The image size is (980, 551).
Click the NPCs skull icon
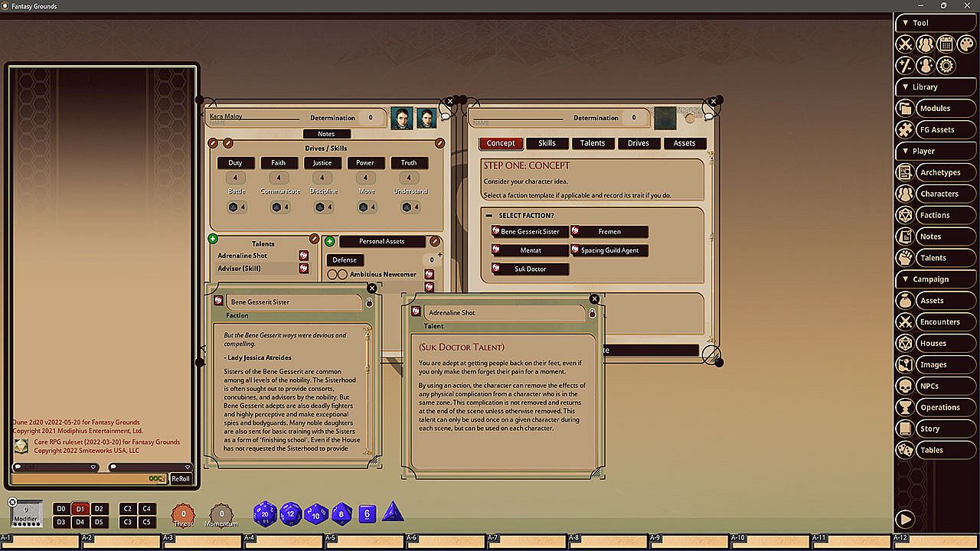905,386
